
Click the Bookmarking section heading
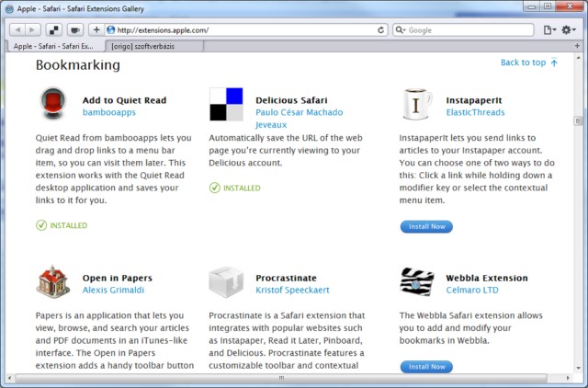tap(78, 65)
